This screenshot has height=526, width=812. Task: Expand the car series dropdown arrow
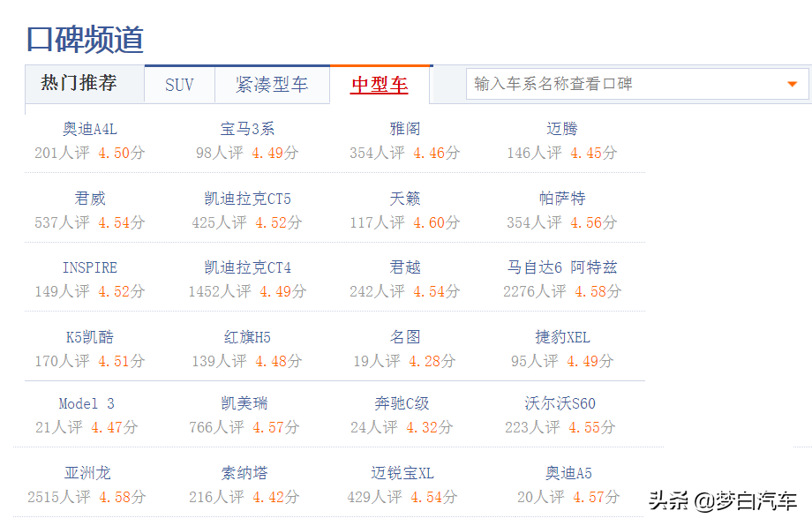coord(792,85)
